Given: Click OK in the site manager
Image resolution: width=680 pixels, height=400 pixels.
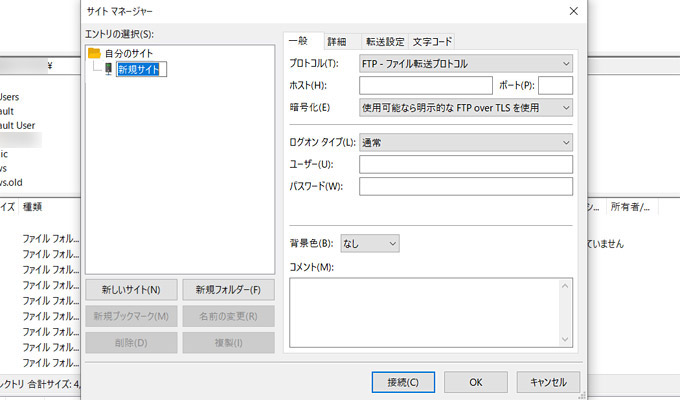Looking at the screenshot, I should [476, 382].
